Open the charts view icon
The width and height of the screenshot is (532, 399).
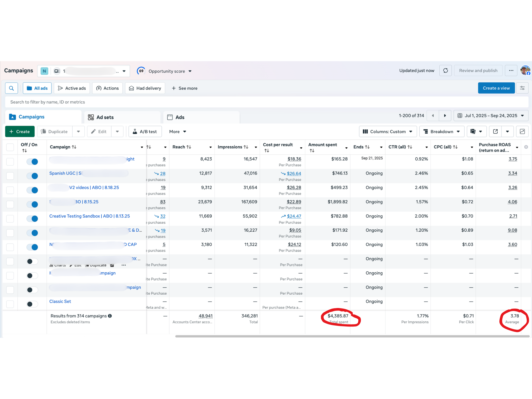pyautogui.click(x=522, y=132)
